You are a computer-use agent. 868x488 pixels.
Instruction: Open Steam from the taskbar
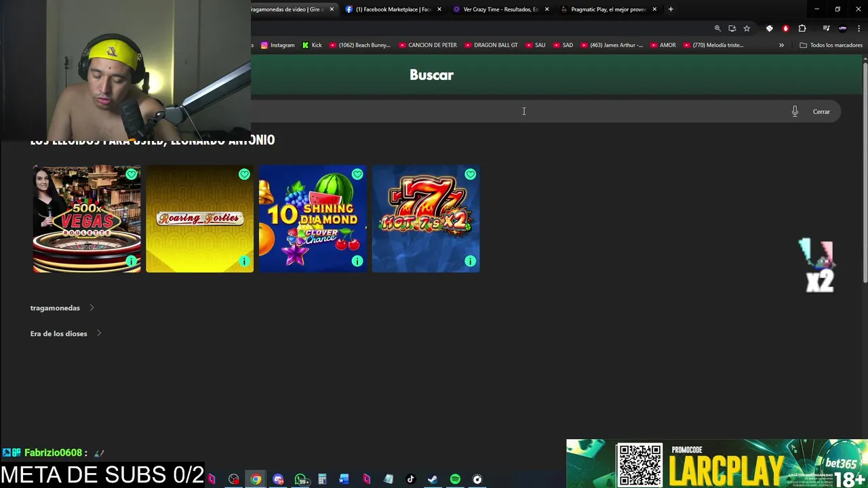point(432,479)
